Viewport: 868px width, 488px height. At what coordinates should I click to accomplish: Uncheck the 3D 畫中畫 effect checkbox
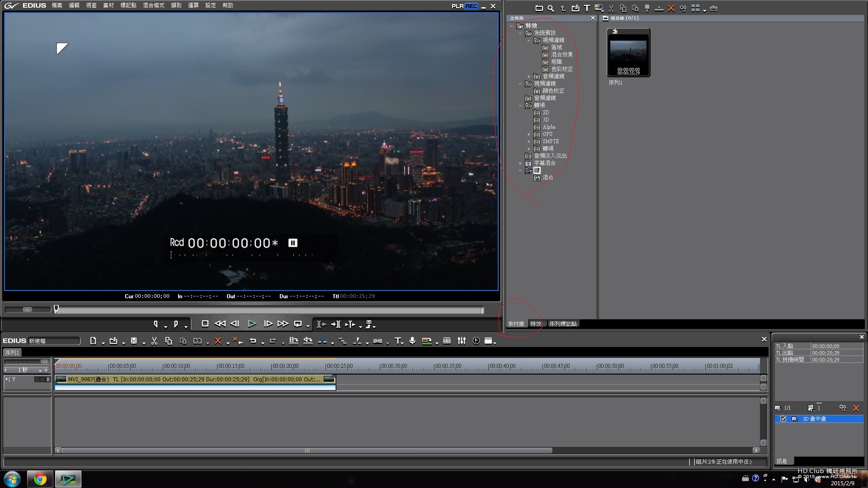click(783, 419)
